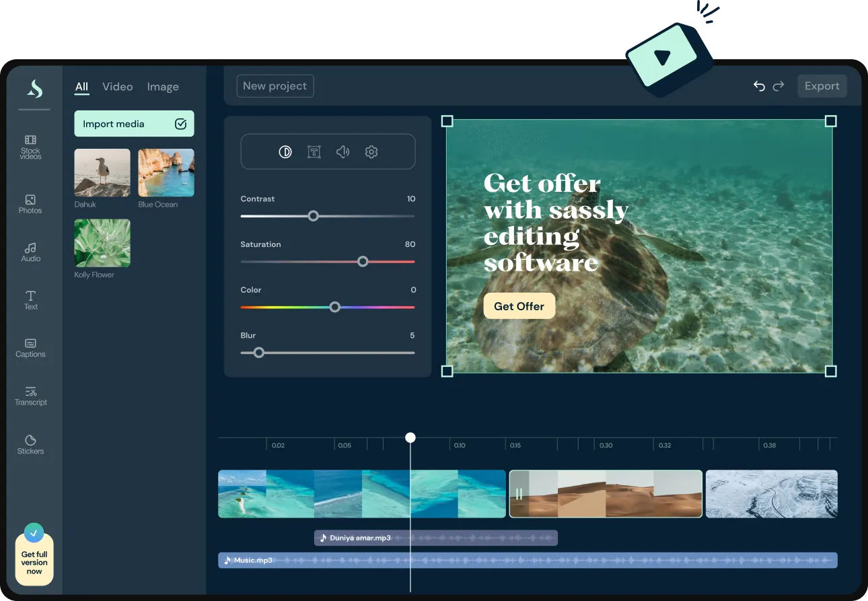The width and height of the screenshot is (868, 601).
Task: Open the Transcript tool
Action: point(30,396)
